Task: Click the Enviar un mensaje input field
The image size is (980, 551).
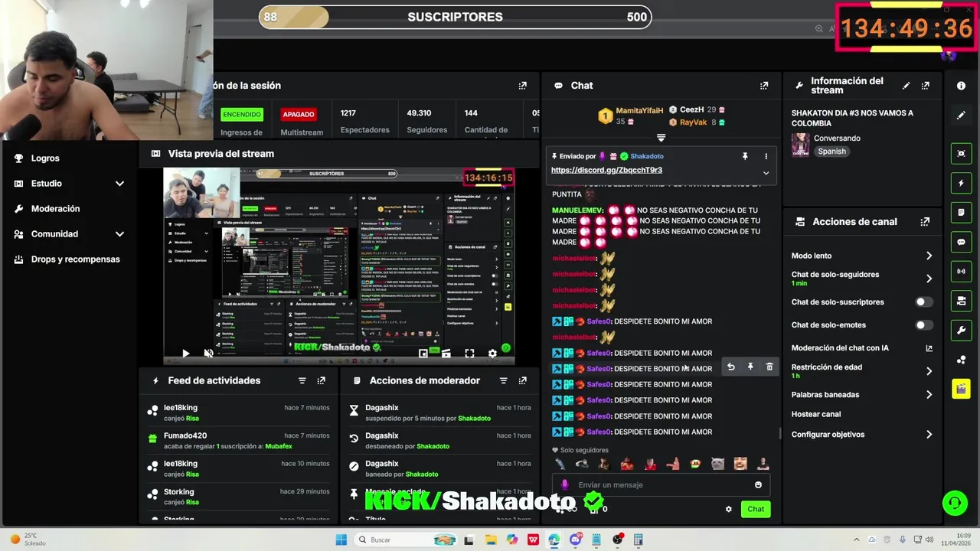Action: (661, 484)
